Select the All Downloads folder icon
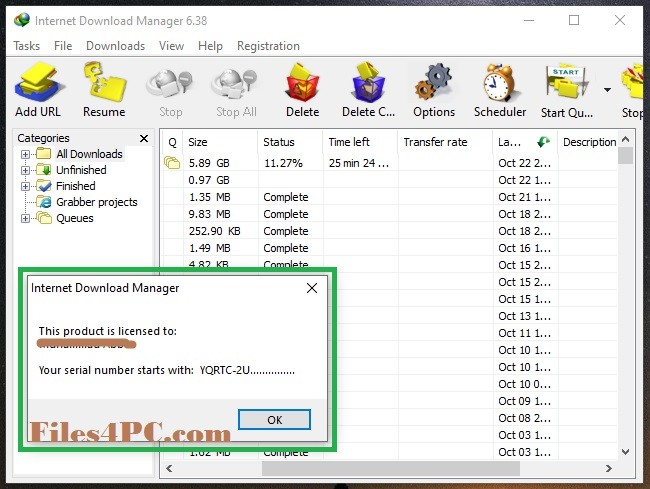 click(43, 154)
